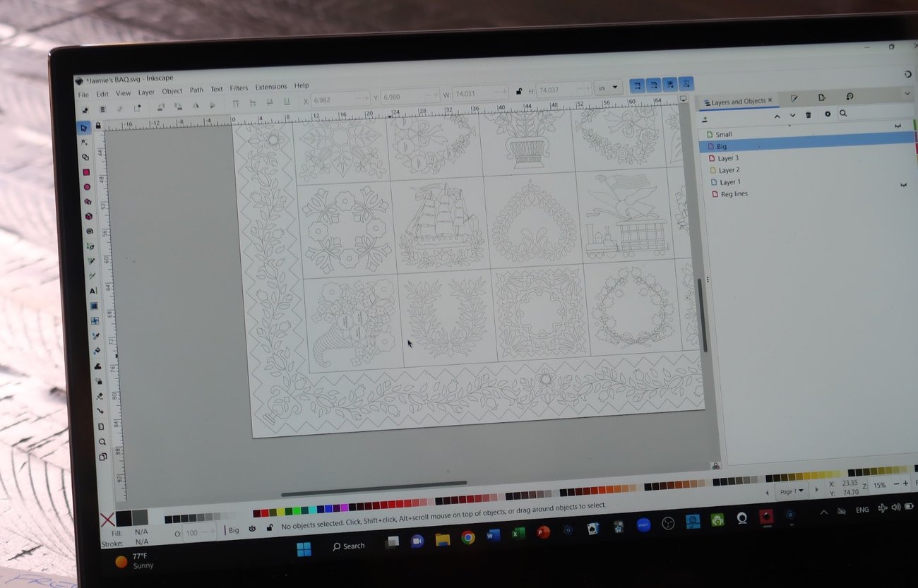918x588 pixels.
Task: Select the Text tool
Action: pyautogui.click(x=93, y=291)
